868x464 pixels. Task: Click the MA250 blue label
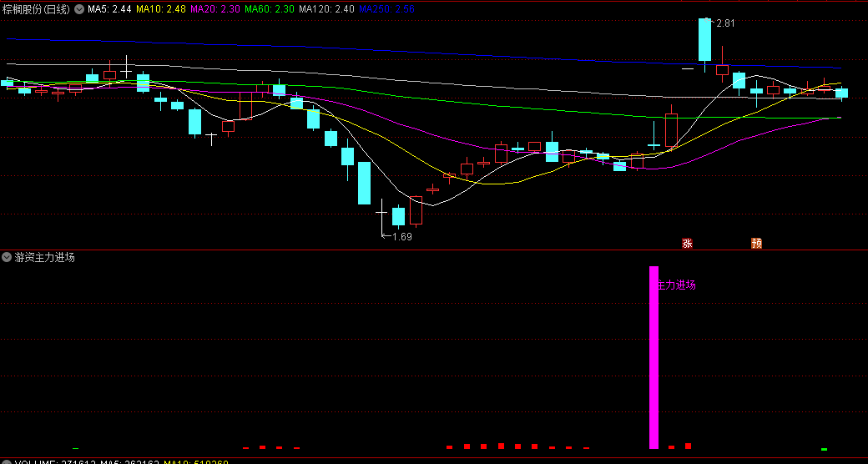[x=386, y=9]
